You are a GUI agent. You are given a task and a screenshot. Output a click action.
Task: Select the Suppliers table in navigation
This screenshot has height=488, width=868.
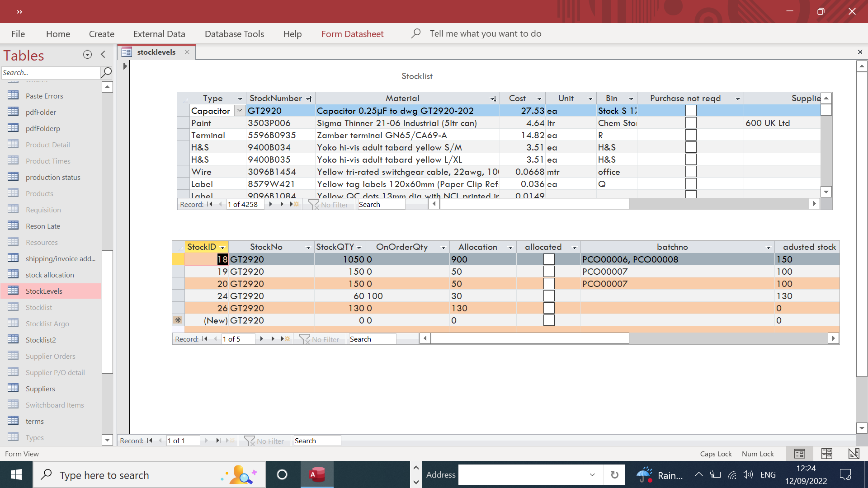pyautogui.click(x=40, y=389)
